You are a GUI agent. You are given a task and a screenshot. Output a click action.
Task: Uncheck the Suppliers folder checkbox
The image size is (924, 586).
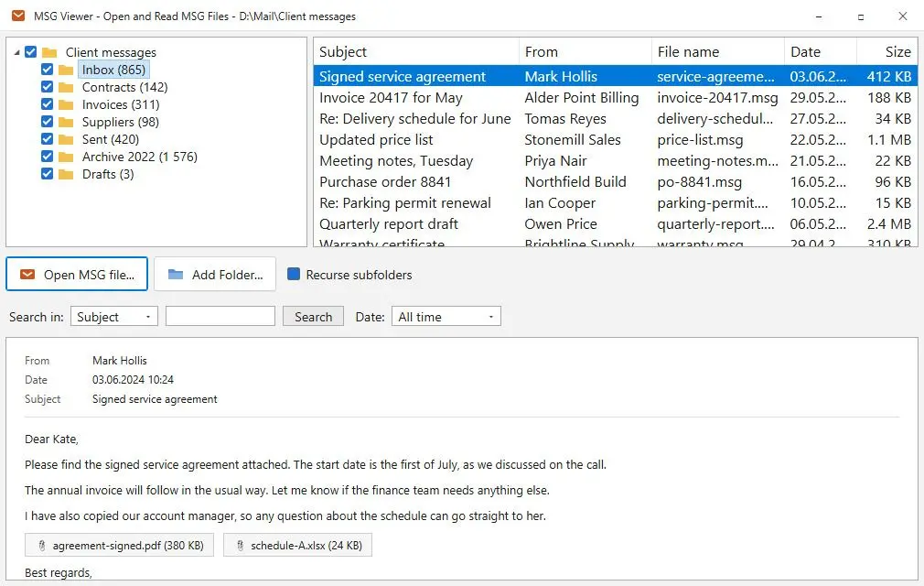48,122
